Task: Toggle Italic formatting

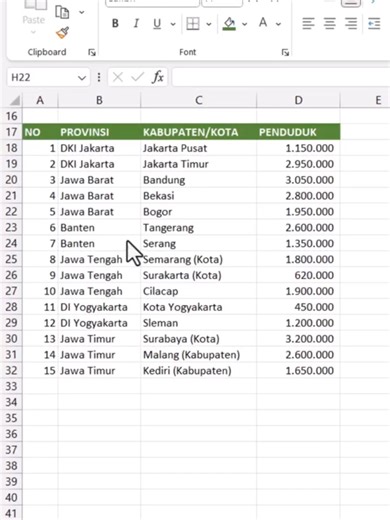Action: 136,24
